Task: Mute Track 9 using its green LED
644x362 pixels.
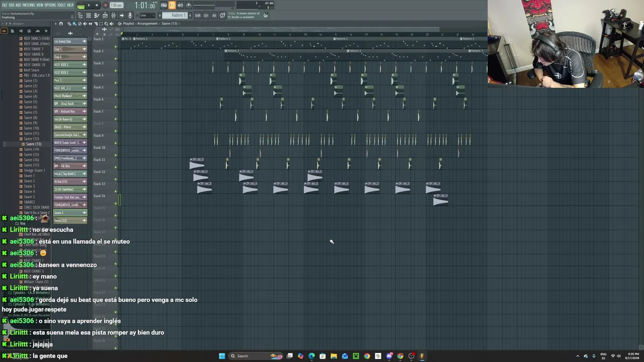Action: tap(116, 144)
